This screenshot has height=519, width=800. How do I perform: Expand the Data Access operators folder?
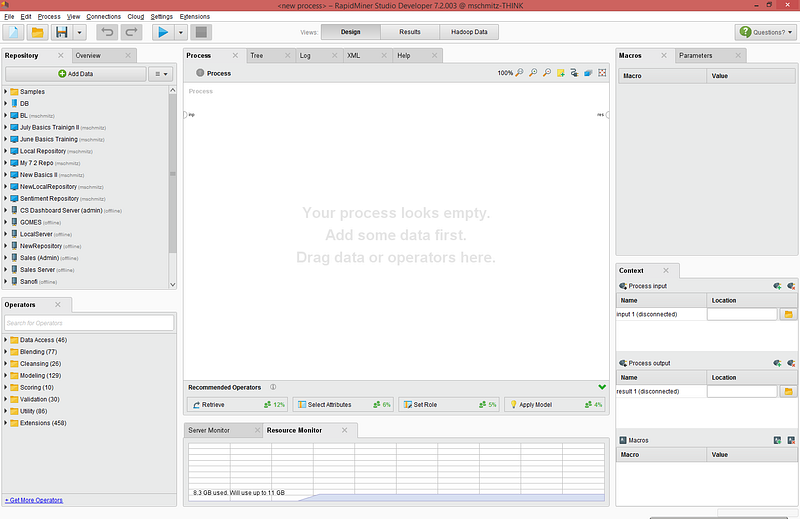coord(6,340)
